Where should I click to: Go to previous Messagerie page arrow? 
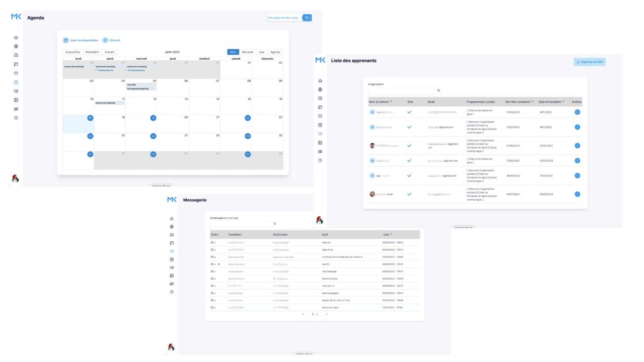(x=303, y=314)
